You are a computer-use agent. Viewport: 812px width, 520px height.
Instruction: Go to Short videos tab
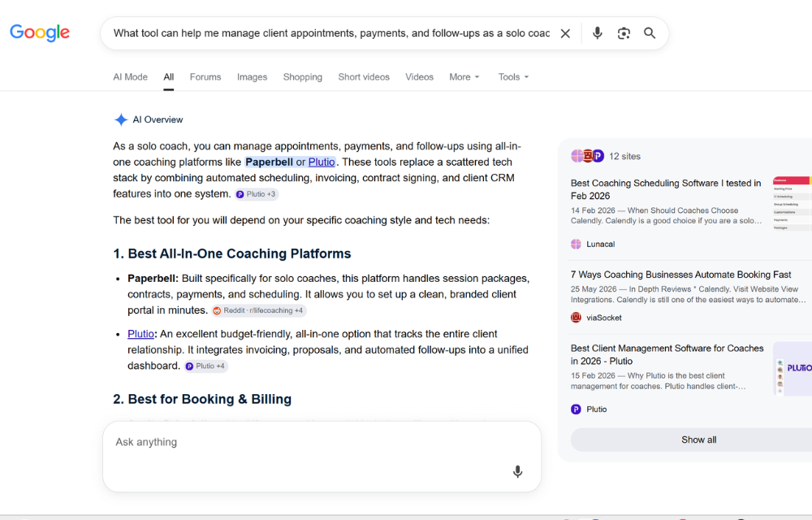pos(364,77)
